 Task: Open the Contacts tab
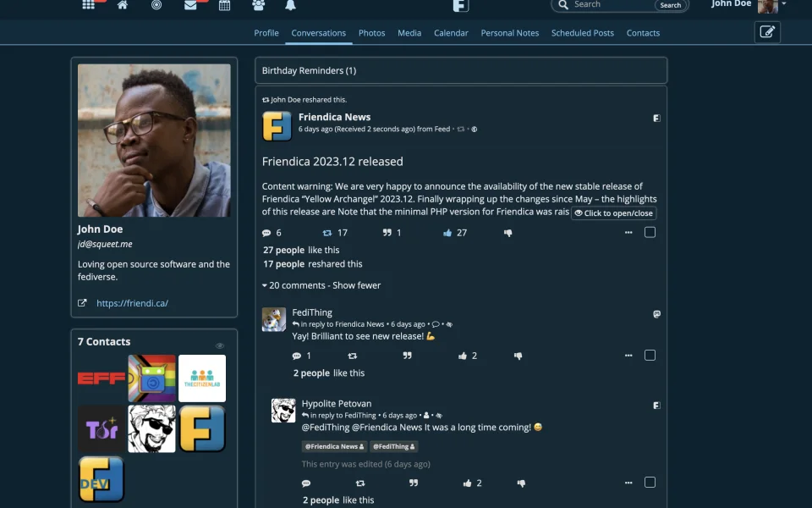pos(643,33)
